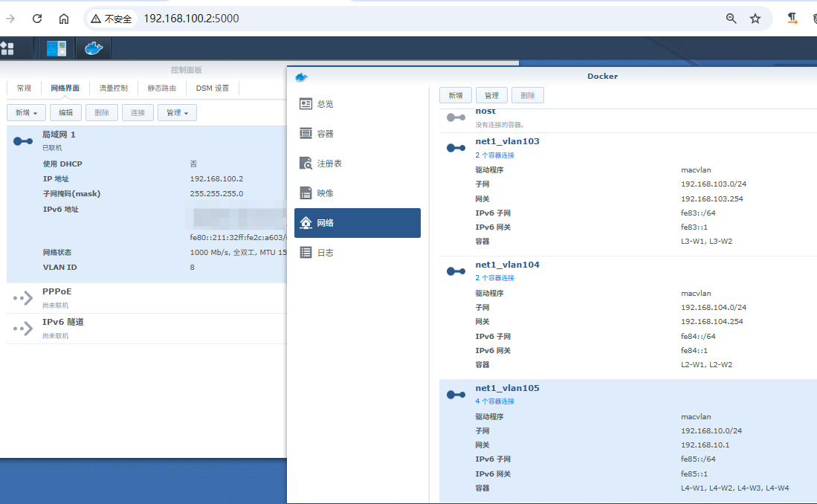Bookmark this page with the star icon
This screenshot has height=504, width=817.
pos(755,19)
